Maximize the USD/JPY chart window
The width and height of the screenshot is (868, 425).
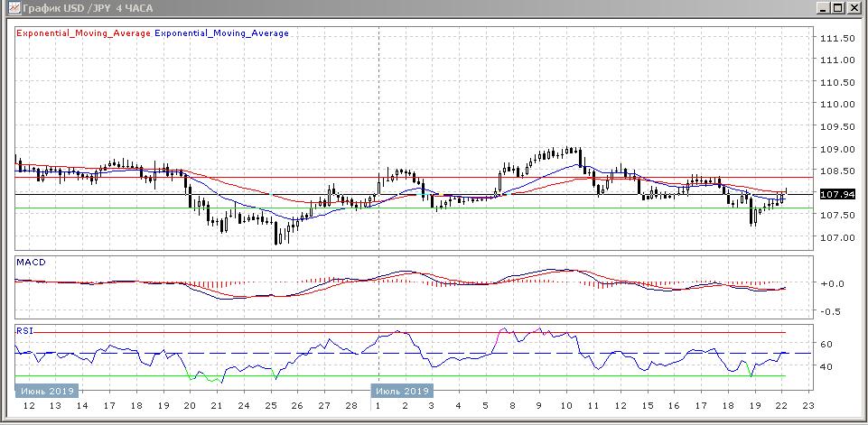[837, 8]
